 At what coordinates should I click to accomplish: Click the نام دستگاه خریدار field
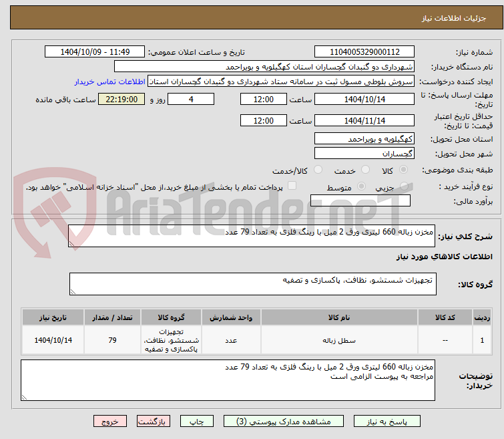coord(264,67)
